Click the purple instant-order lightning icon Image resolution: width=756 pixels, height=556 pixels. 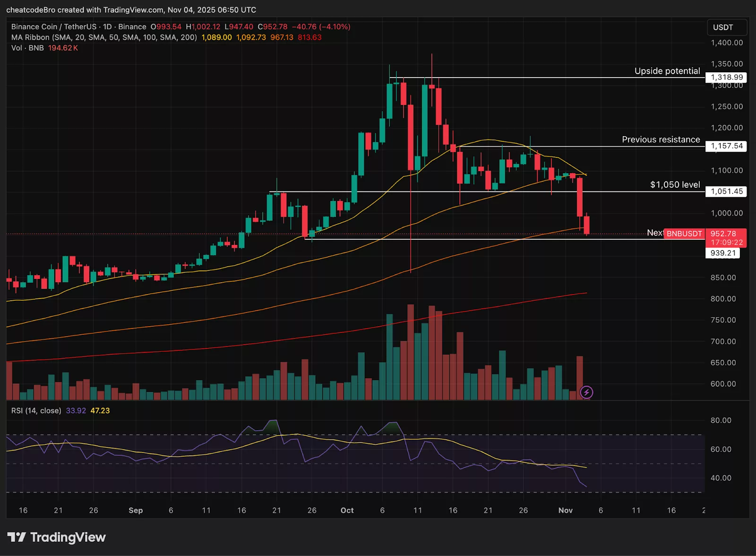click(x=586, y=391)
